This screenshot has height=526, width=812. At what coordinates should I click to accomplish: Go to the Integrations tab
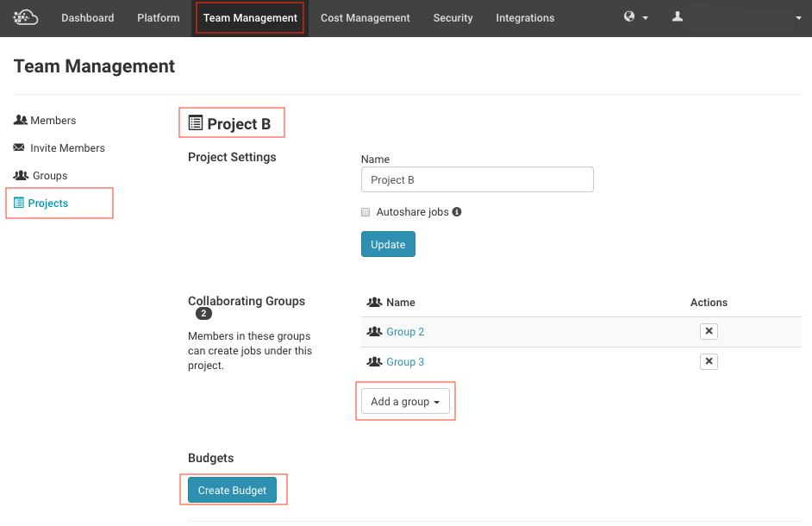(x=525, y=18)
